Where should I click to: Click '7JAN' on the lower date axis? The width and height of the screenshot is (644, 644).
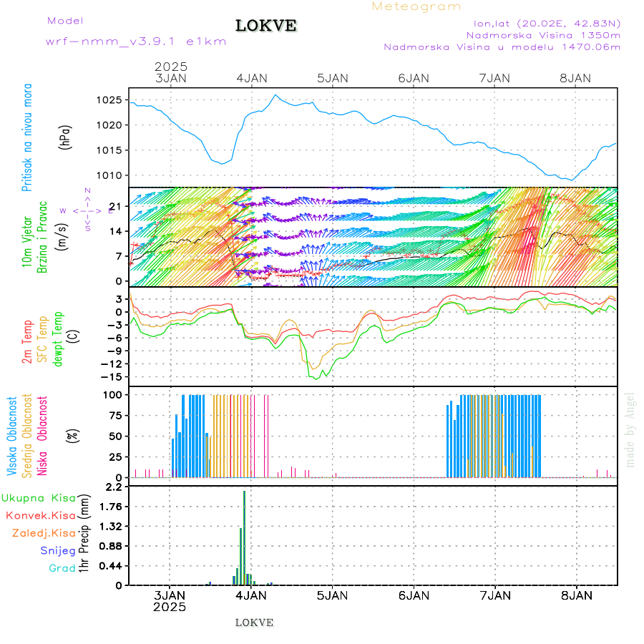click(495, 595)
